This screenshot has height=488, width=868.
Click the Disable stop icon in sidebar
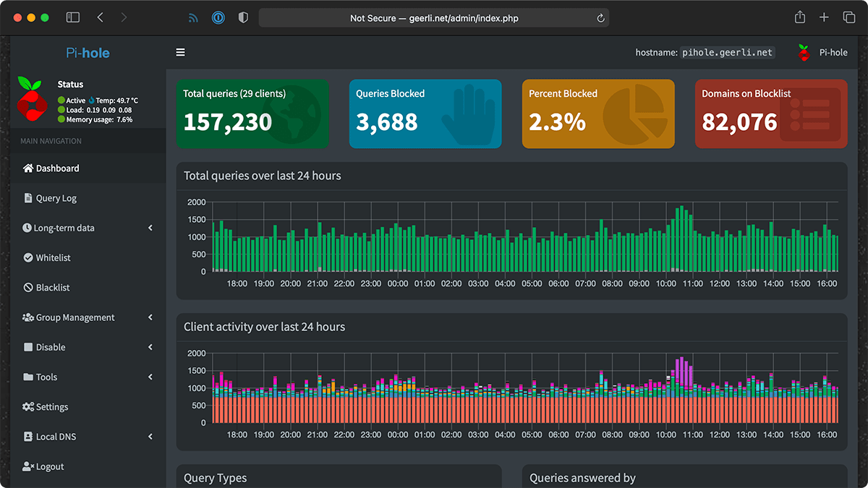27,347
